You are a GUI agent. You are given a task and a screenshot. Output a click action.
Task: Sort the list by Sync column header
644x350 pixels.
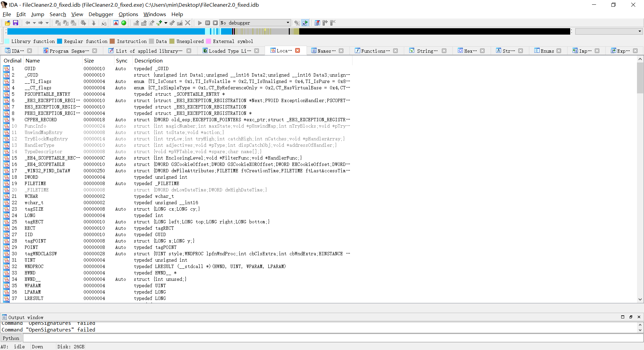[123, 60]
